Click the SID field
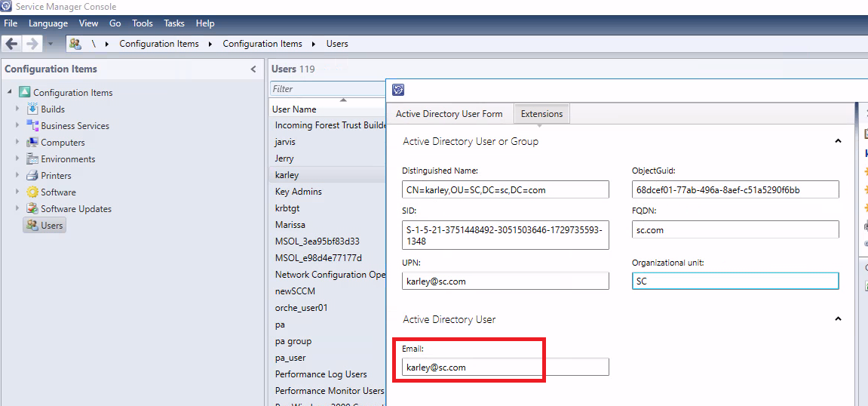The image size is (868, 406). [505, 235]
